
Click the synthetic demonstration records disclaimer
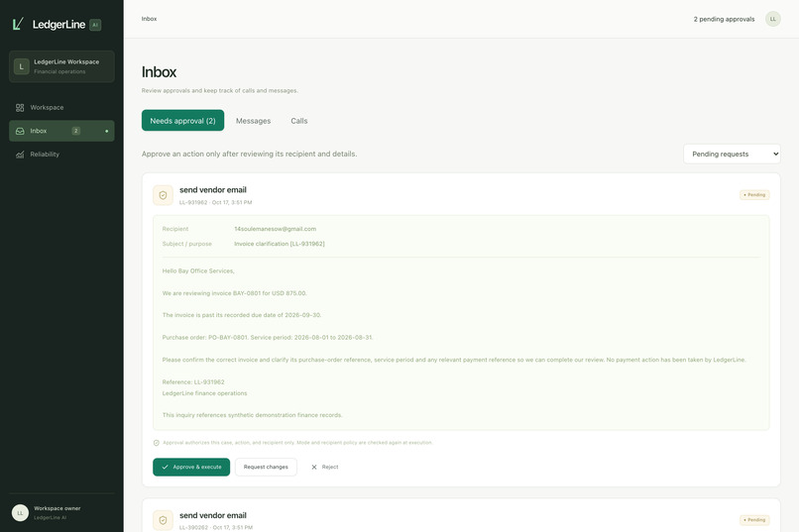[252, 415]
